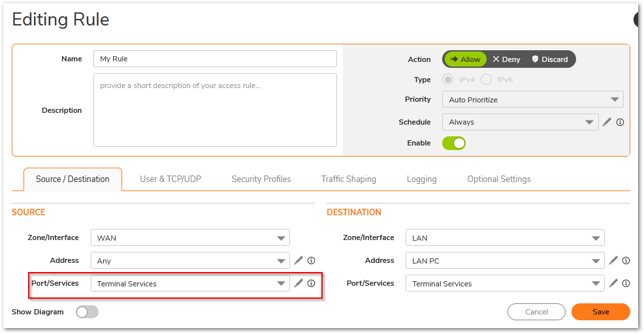Open Source Zone/Interface WAN dropdown
644x334 pixels.
[190, 237]
